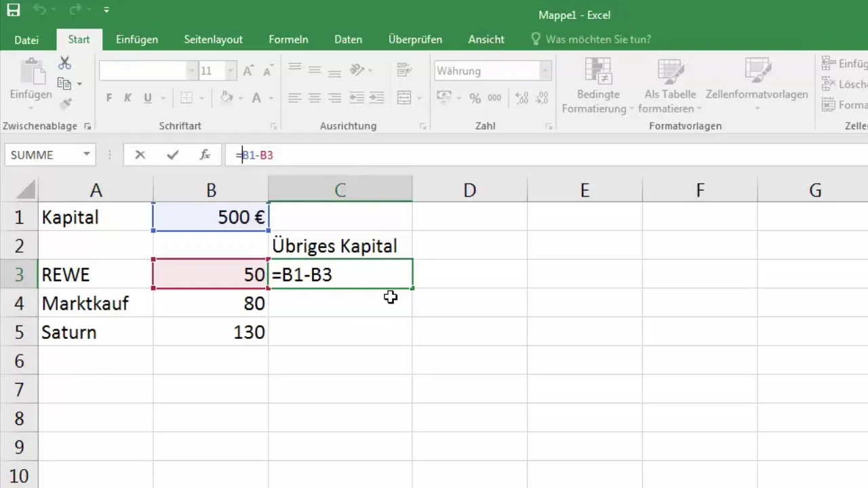This screenshot has width=868, height=488.
Task: Click the percent style icon
Action: pos(475,98)
